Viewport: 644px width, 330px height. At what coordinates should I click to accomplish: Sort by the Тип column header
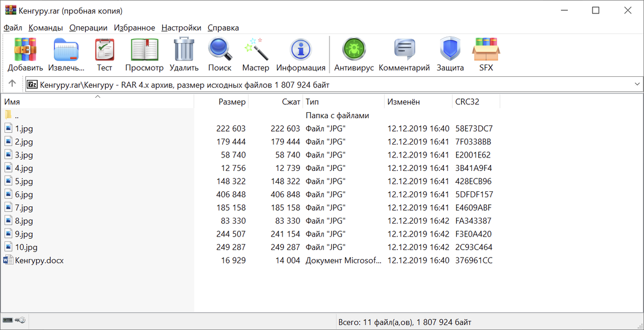344,102
